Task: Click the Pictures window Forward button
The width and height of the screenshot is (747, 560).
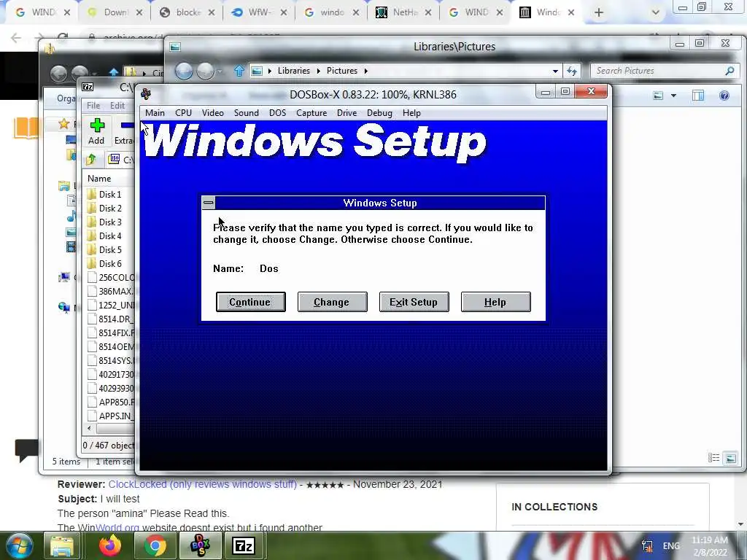Action: tap(205, 71)
